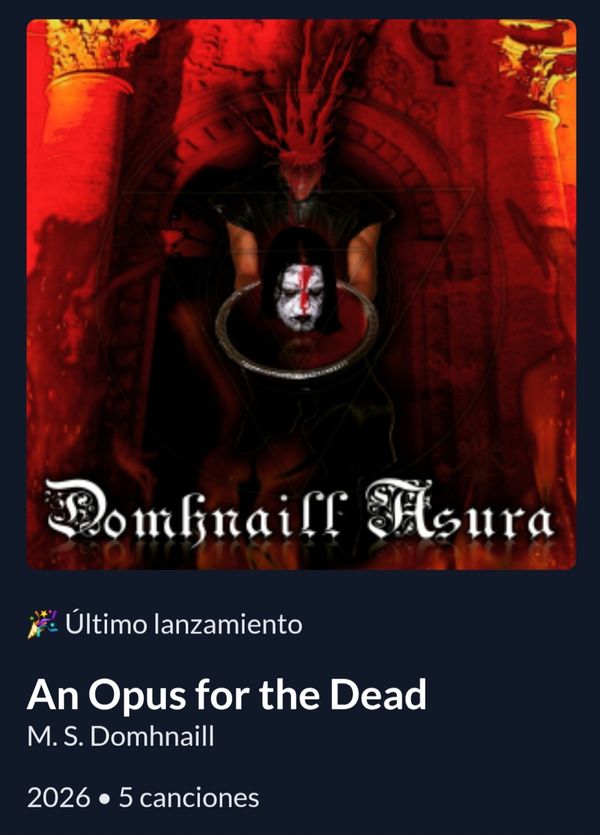
Task: Open the An Opus for the Dead title
Action: (227, 695)
